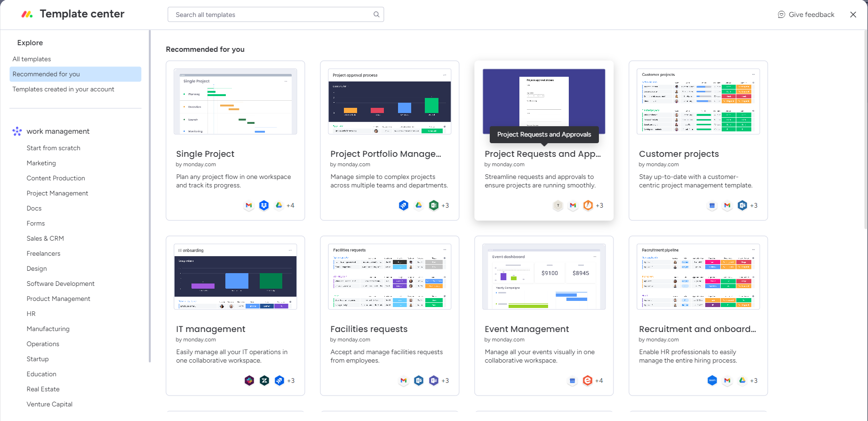868x421 pixels.
Task: Select Manufacturing category
Action: pyautogui.click(x=48, y=329)
